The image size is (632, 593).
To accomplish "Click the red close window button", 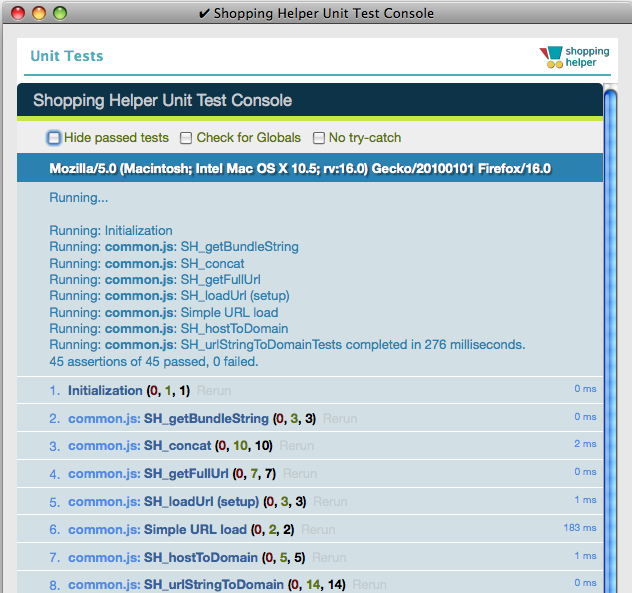I will tap(18, 13).
